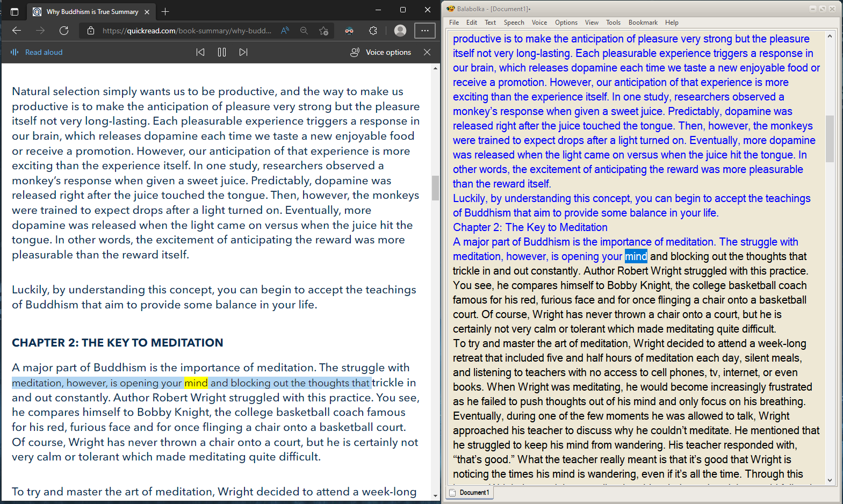Click the Read aloud icon in the address bar
This screenshot has height=504, width=843.
pyautogui.click(x=285, y=31)
